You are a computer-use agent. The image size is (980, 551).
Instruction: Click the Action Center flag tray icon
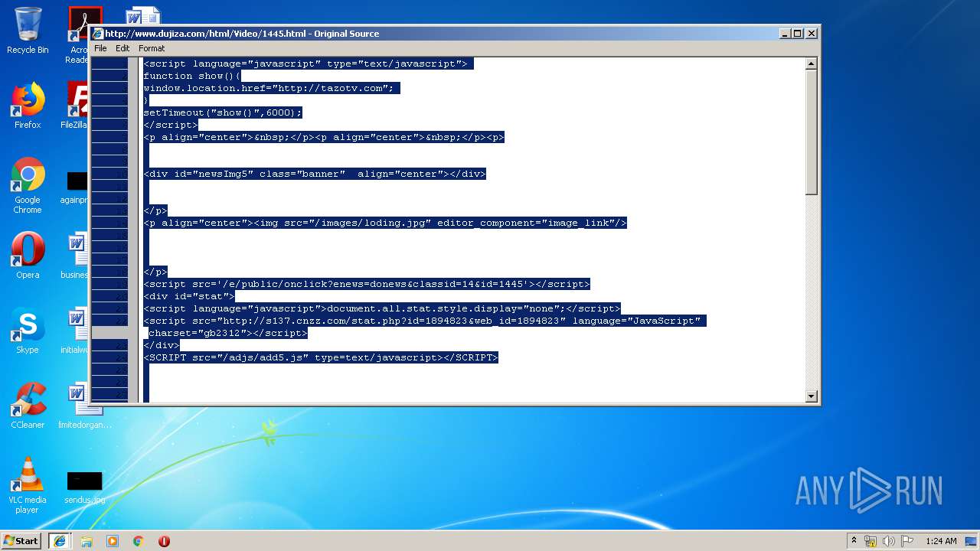(907, 541)
